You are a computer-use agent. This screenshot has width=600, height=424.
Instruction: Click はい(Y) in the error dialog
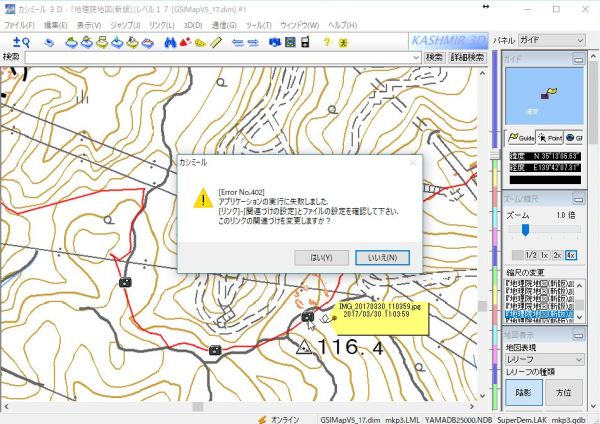coord(321,258)
